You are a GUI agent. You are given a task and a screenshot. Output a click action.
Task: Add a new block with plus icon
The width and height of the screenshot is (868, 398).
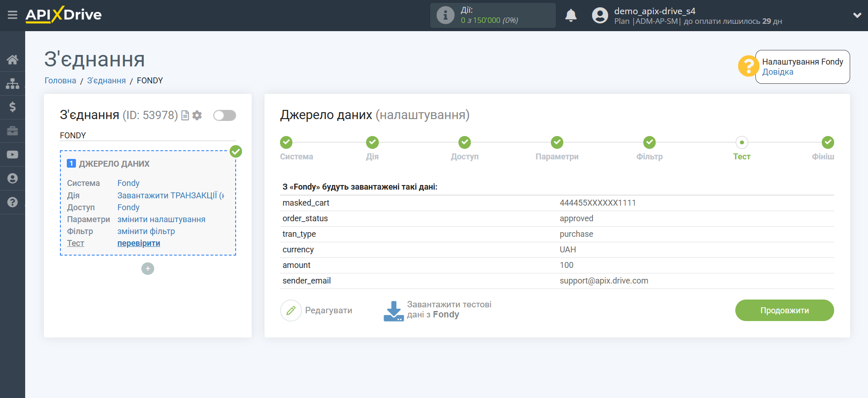pos(148,268)
